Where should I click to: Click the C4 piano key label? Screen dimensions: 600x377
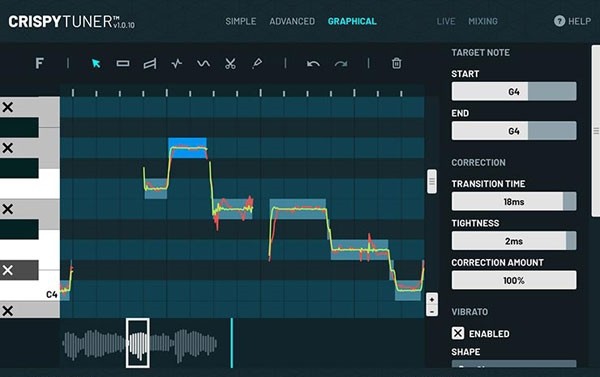pos(51,294)
